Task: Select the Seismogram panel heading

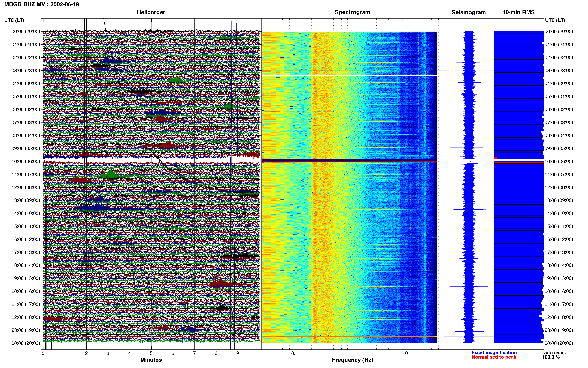Action: 468,12
